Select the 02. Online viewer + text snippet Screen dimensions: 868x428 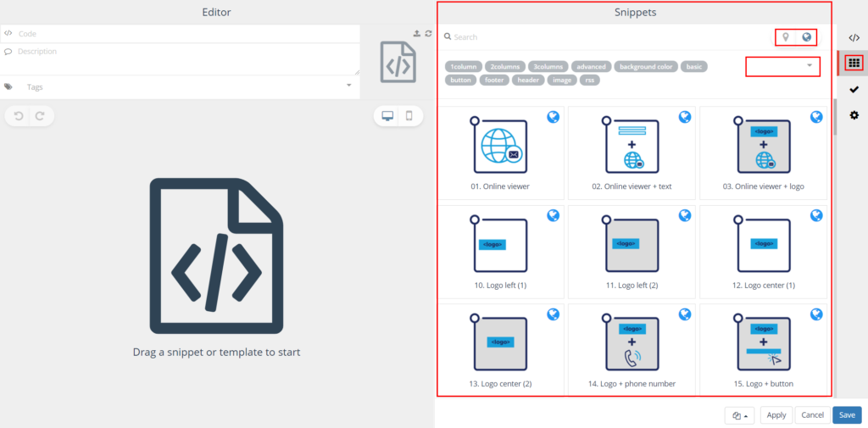(632, 153)
